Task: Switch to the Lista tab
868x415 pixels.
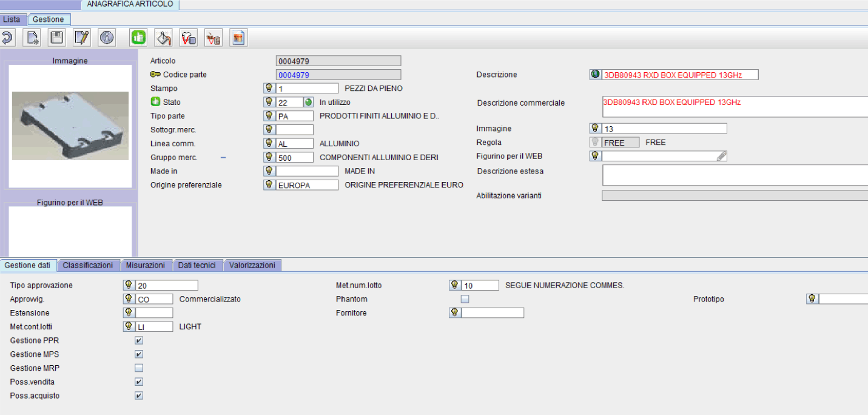Action: click(12, 19)
